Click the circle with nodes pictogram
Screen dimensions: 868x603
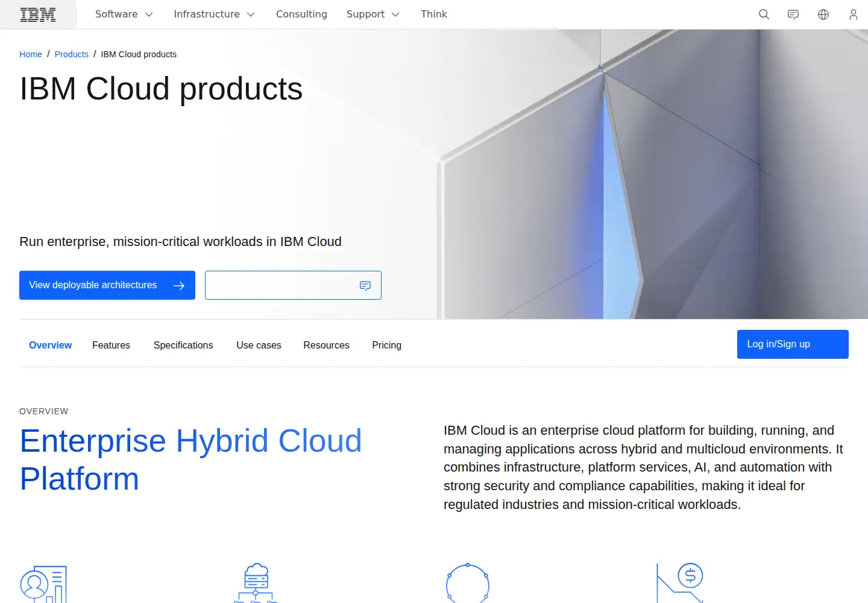point(468,583)
